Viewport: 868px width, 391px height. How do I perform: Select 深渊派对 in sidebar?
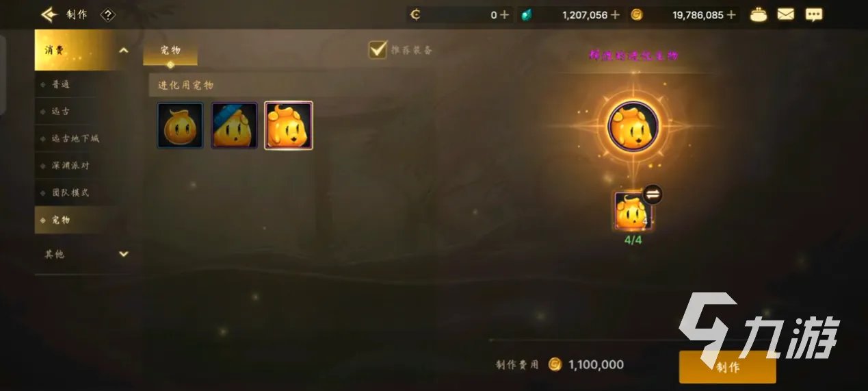[x=70, y=165]
